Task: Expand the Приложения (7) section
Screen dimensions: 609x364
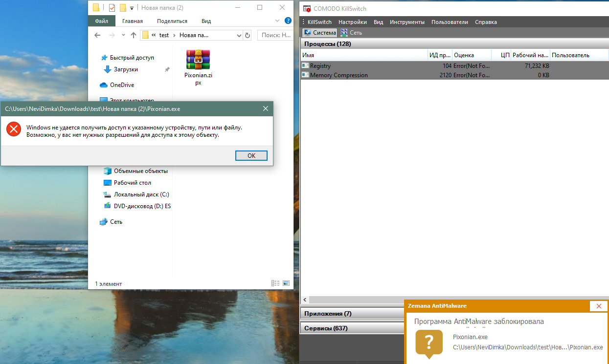Action: pos(352,314)
